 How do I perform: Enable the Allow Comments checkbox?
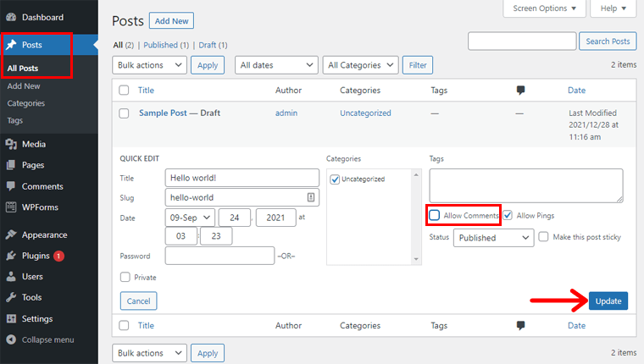click(x=435, y=216)
